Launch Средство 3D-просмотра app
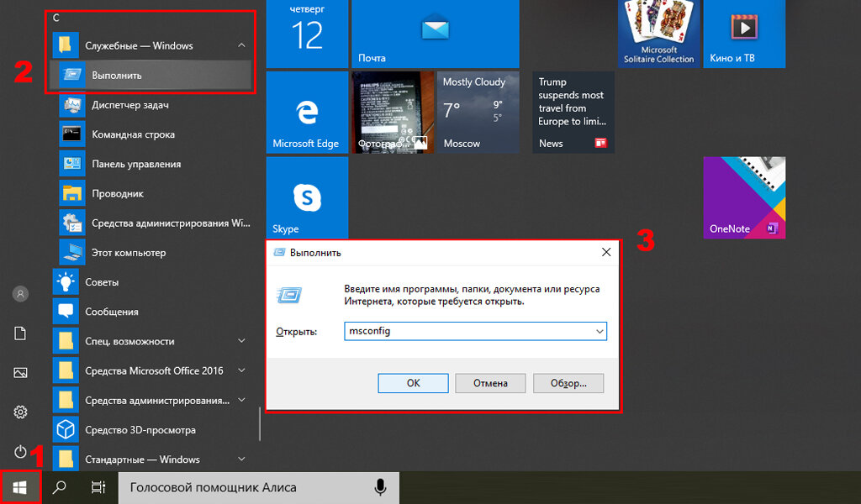 point(151,430)
